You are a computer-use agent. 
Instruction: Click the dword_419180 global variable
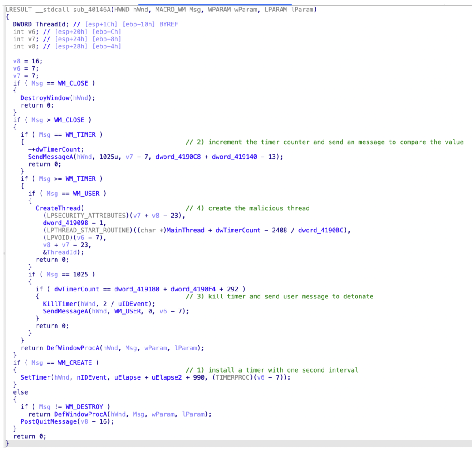[x=137, y=289]
